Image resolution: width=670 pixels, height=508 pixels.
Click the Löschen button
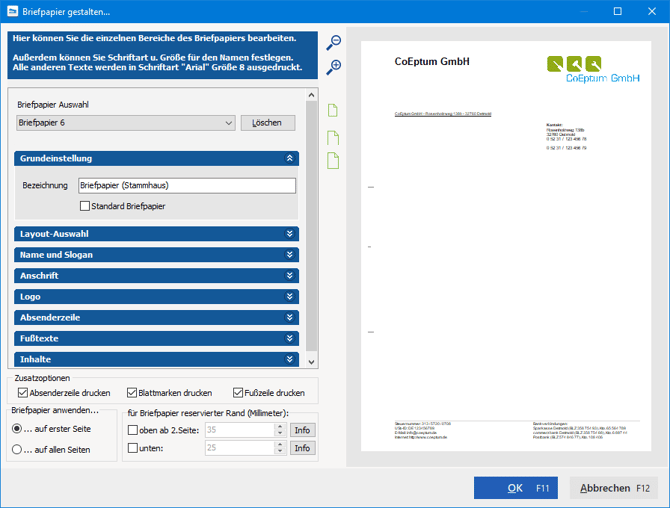click(268, 123)
